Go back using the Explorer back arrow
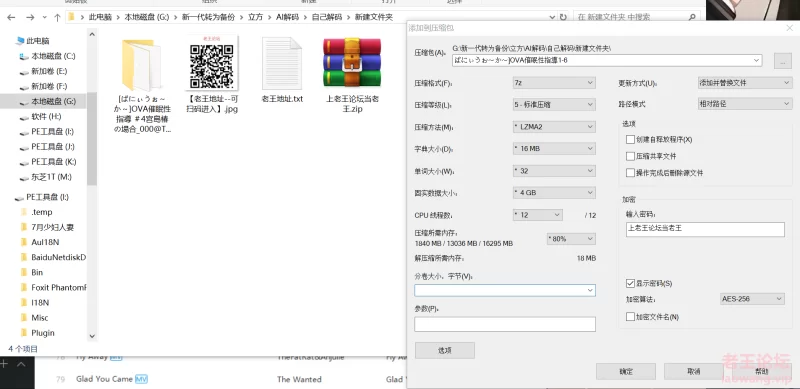This screenshot has height=389, width=800. (11, 17)
